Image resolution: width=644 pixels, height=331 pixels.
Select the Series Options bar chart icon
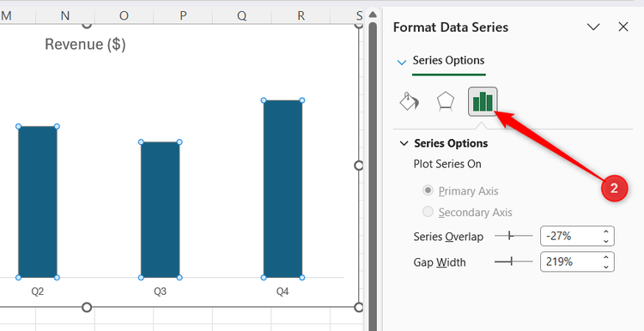(483, 101)
